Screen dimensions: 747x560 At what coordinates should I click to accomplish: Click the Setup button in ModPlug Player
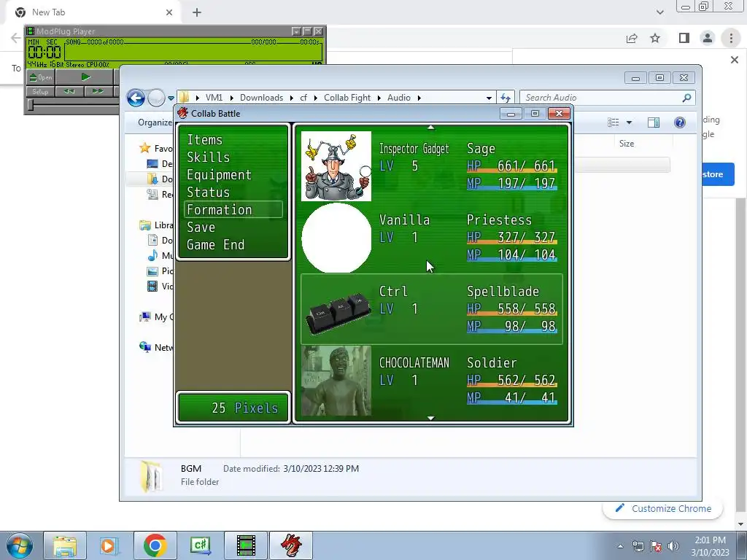40,91
